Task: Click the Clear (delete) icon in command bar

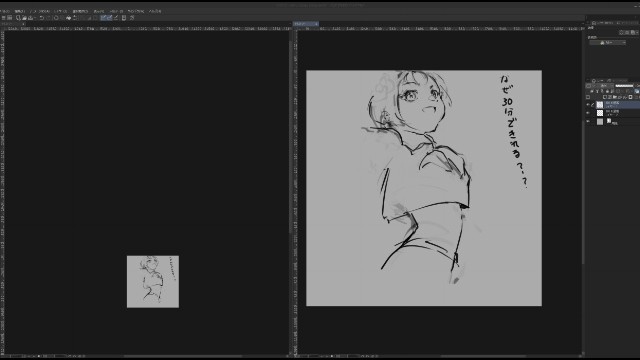Action: tap(56, 18)
